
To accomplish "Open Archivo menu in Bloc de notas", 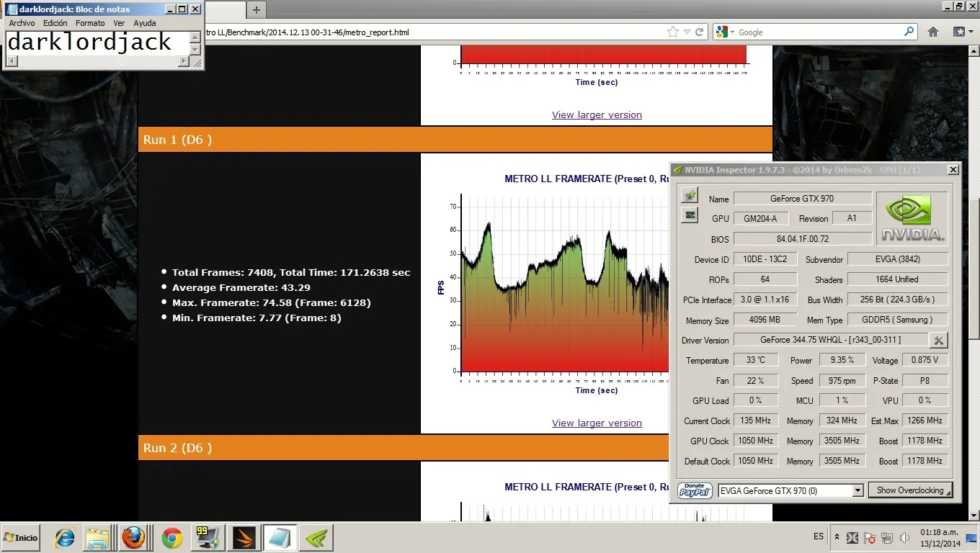I will (x=22, y=23).
